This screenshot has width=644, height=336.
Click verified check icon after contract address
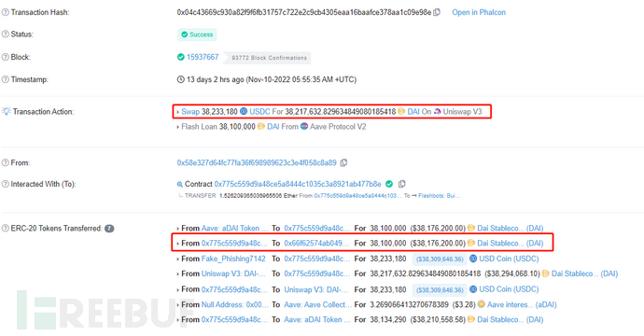click(x=389, y=184)
